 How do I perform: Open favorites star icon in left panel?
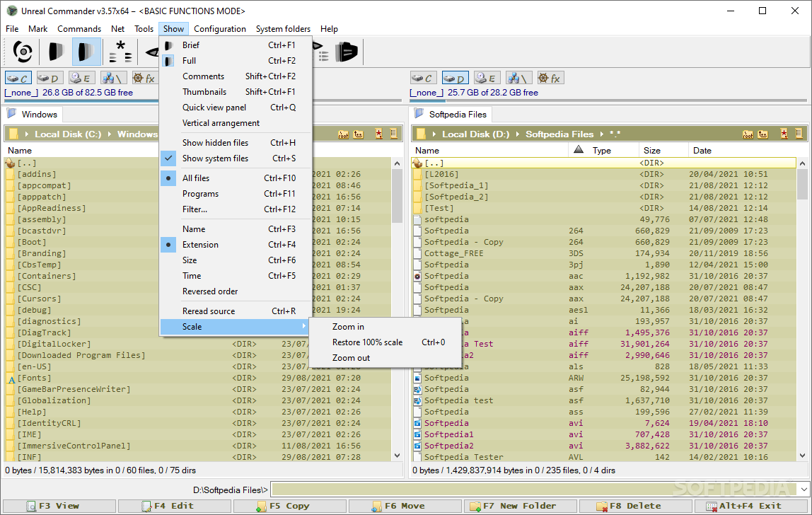pyautogui.click(x=379, y=134)
